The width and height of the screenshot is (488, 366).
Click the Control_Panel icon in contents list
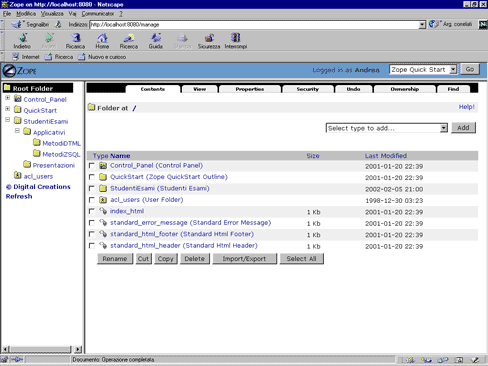coord(103,165)
